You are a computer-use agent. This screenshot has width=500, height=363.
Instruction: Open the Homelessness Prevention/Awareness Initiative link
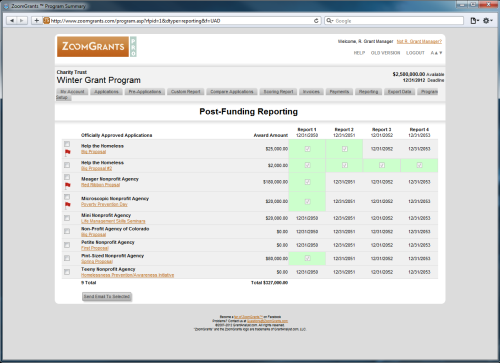(x=128, y=275)
